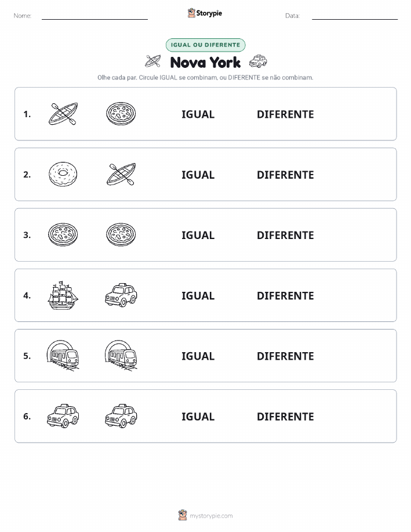411x532 pixels.
Task: Click the right taxi picture in row 6
Action: pos(121,416)
